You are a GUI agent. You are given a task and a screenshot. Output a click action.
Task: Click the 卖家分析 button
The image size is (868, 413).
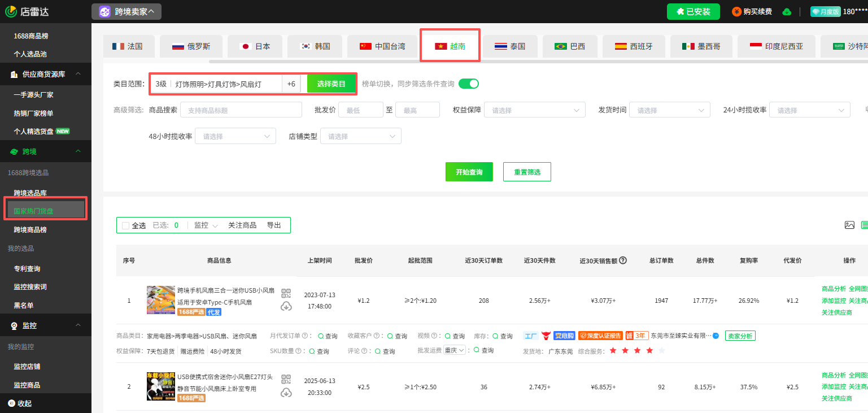click(x=740, y=336)
